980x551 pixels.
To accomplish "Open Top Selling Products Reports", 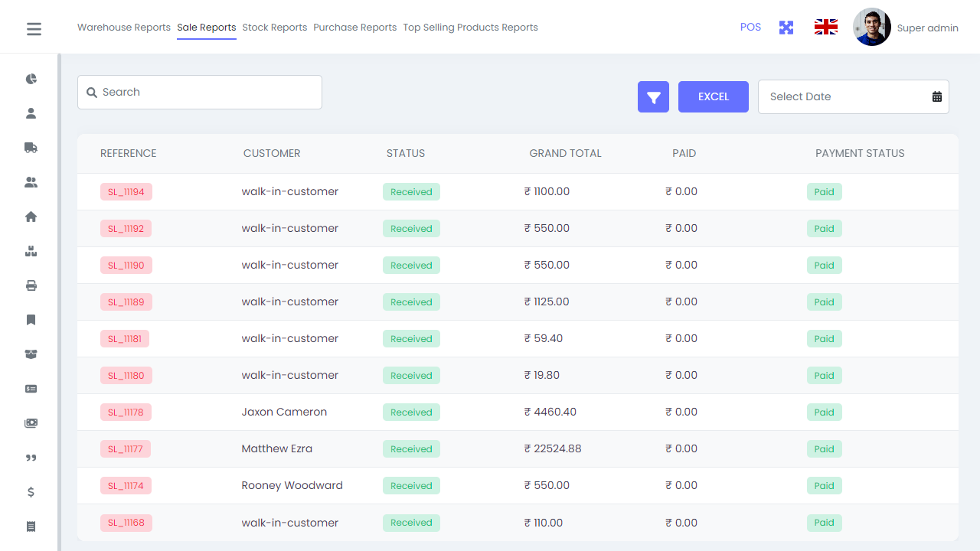I will 470,27.
